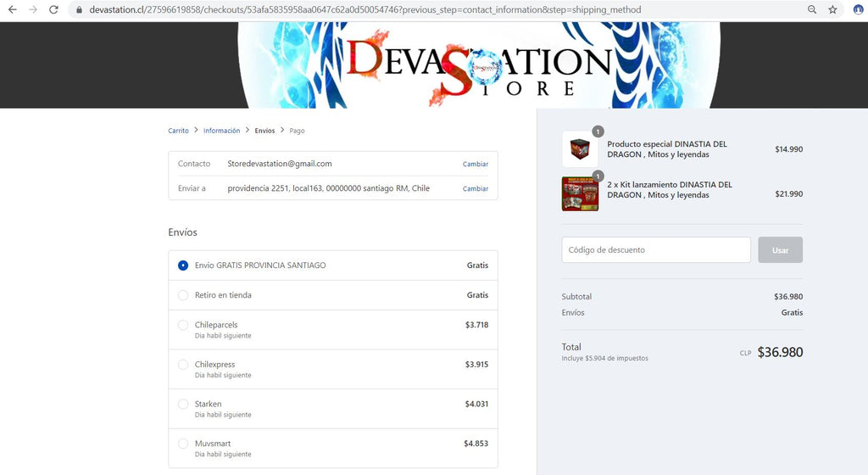Reload the checkout page
The image size is (868, 475).
point(53,9)
